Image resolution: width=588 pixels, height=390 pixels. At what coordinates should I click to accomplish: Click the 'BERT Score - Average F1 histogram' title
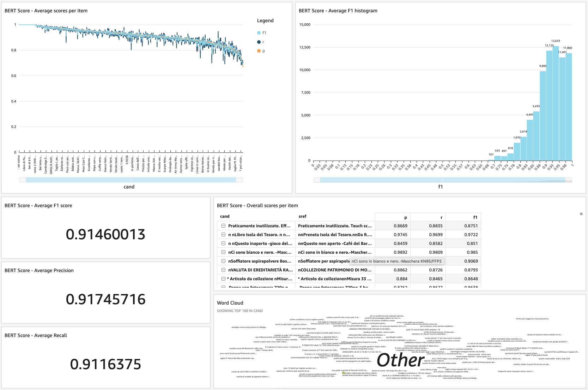338,11
